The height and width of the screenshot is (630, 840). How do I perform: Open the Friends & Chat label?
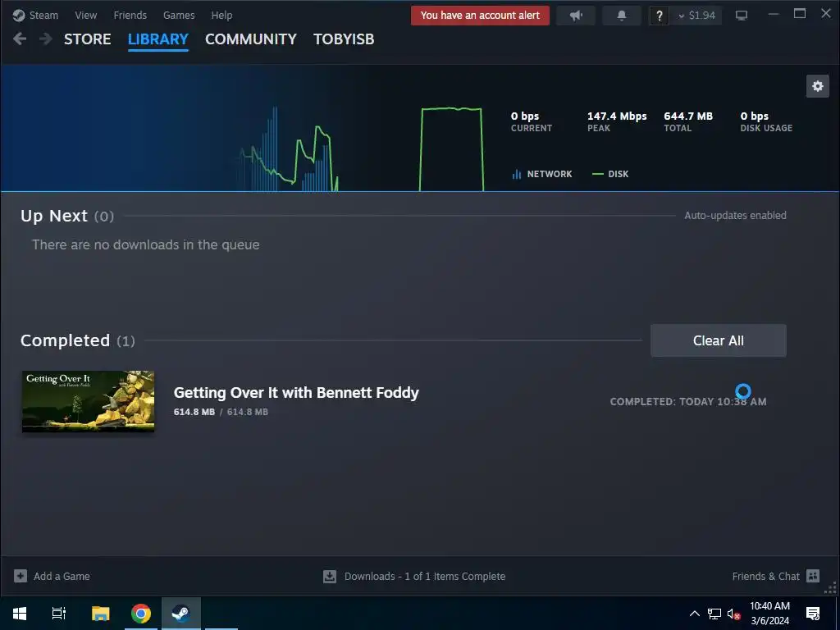coord(765,577)
